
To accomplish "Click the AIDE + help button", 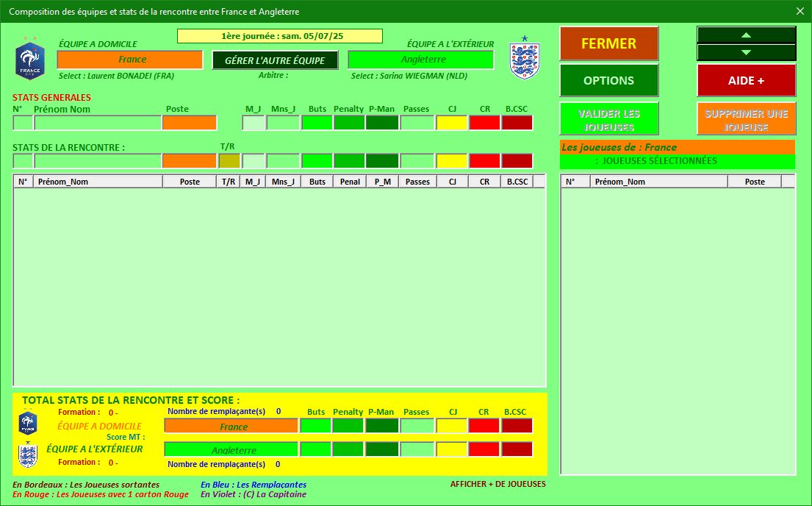I will 746,81.
